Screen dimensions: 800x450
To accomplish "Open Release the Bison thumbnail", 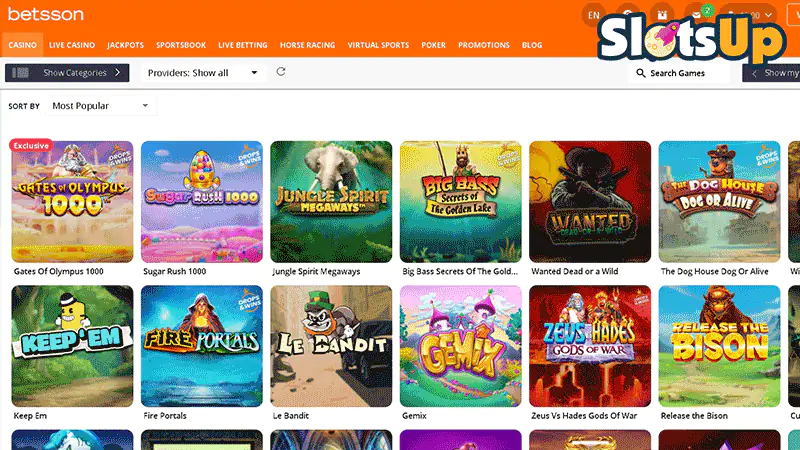I will [719, 346].
